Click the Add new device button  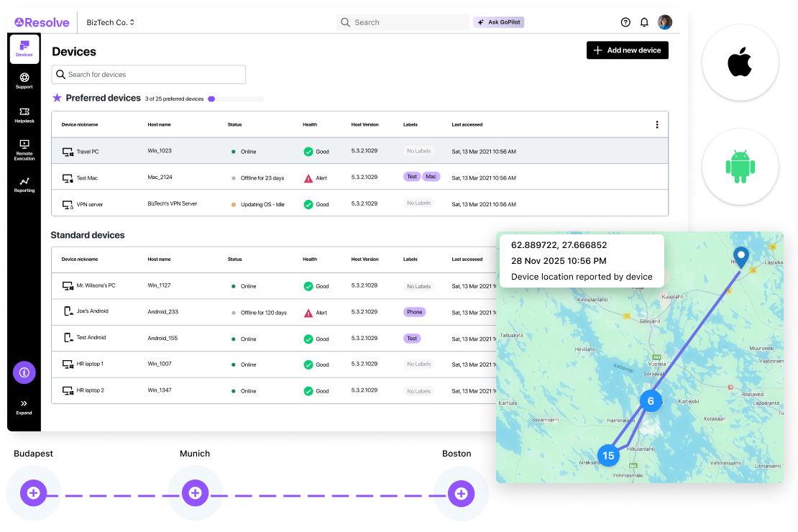pyautogui.click(x=627, y=50)
